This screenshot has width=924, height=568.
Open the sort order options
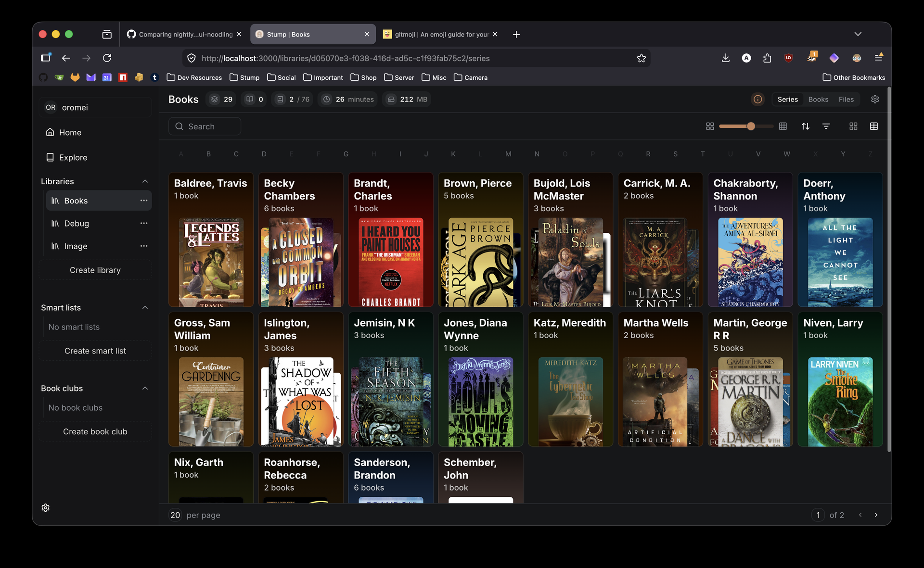point(805,126)
